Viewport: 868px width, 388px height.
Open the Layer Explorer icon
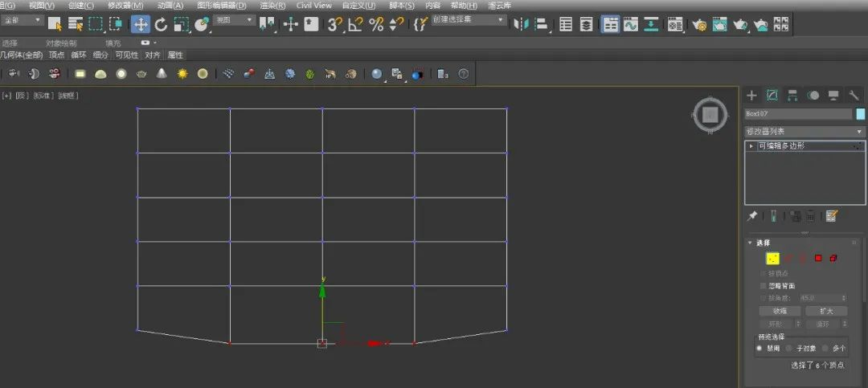click(x=586, y=24)
